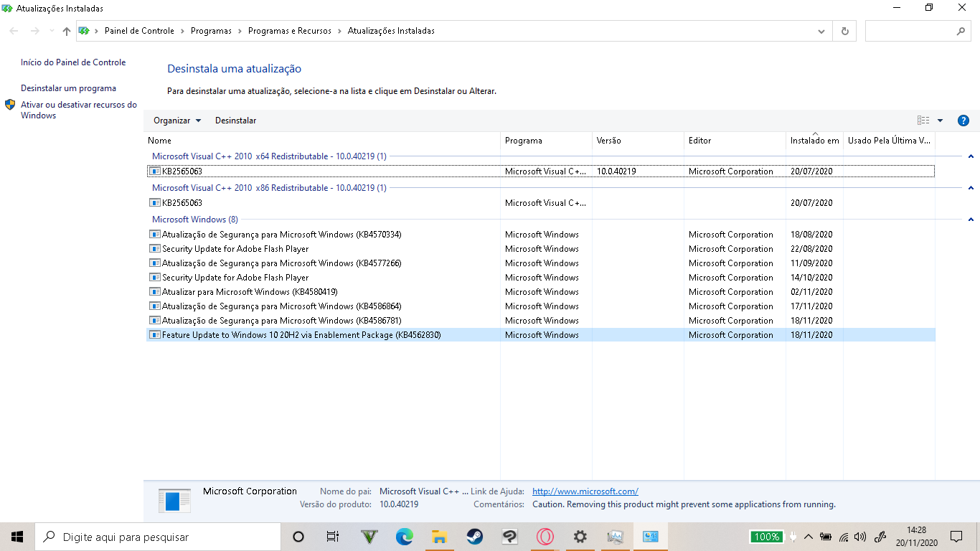Screen dimensions: 980x551
Task: Open Settings gear on the taskbar
Action: coord(580,537)
